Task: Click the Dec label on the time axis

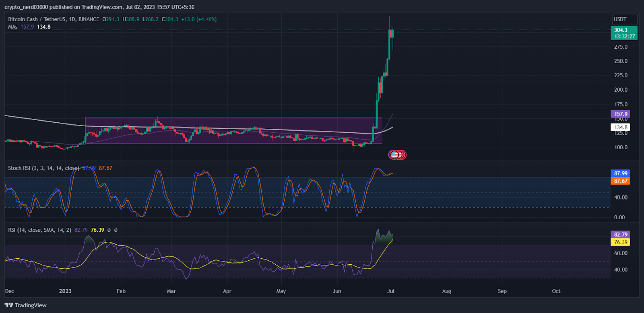Action: [9, 291]
